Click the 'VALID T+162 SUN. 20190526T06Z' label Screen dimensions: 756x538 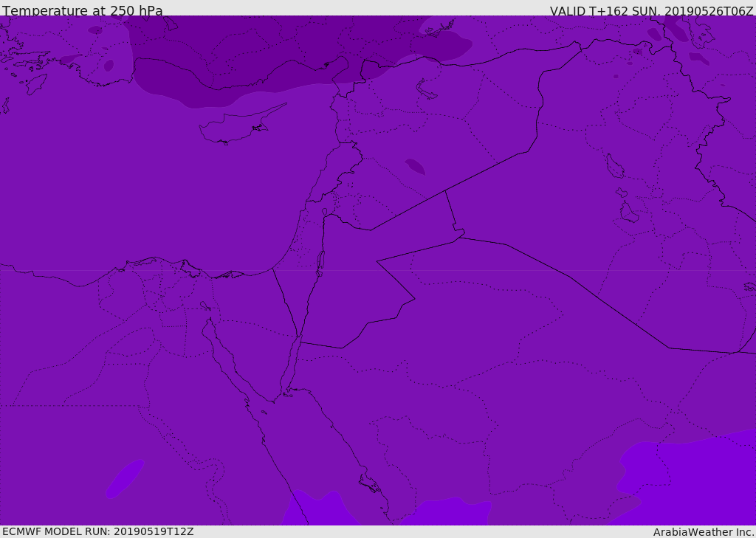pos(651,10)
